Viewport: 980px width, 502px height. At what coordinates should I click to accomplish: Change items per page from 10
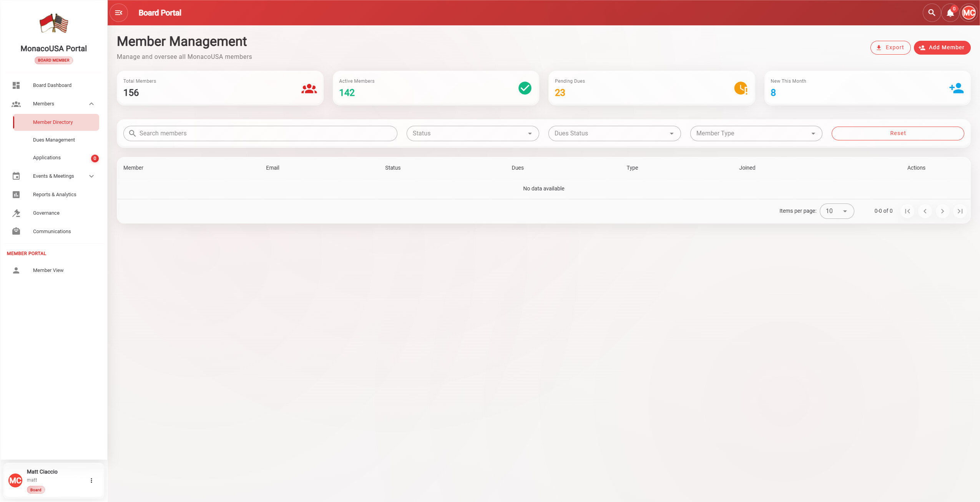coord(837,211)
